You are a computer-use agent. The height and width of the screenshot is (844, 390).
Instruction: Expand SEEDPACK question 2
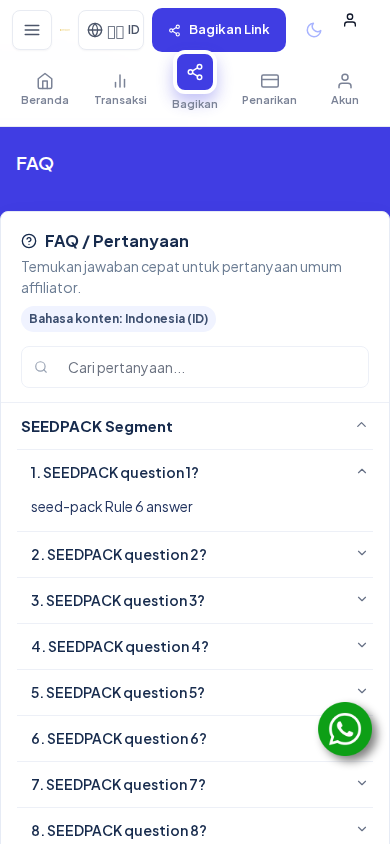(x=195, y=554)
